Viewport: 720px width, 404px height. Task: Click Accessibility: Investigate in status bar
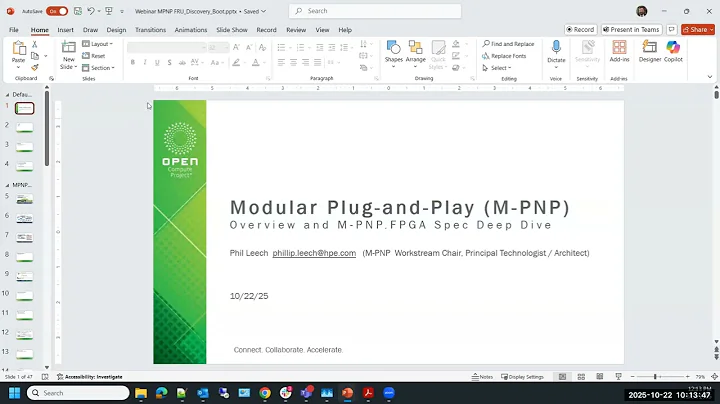90,376
